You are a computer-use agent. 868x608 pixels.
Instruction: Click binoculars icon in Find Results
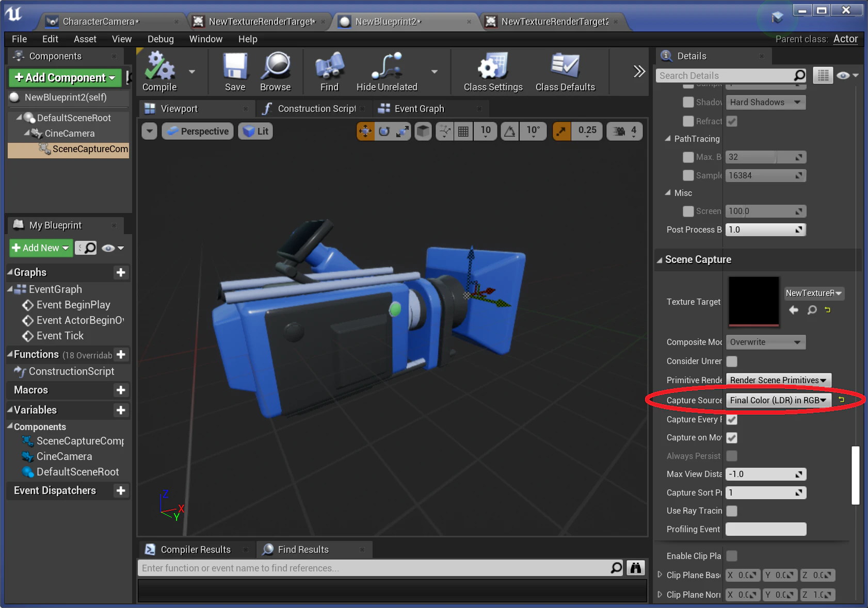coord(636,568)
